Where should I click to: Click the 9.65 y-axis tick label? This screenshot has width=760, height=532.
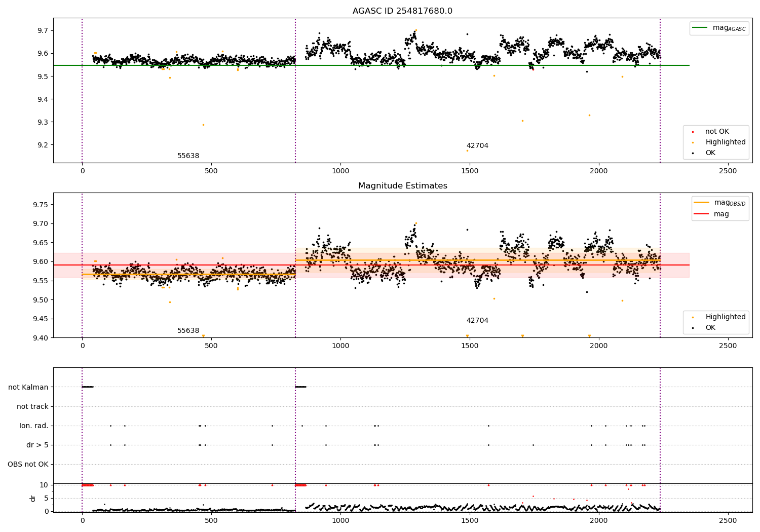[41, 243]
